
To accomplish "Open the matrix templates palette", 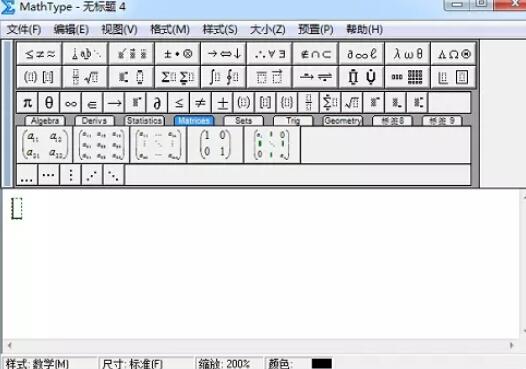I will [x=408, y=77].
